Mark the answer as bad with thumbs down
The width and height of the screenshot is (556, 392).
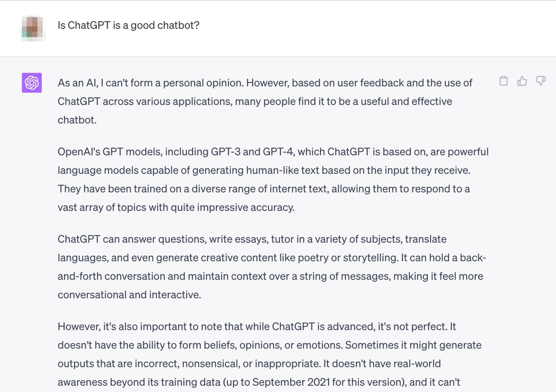pyautogui.click(x=540, y=81)
